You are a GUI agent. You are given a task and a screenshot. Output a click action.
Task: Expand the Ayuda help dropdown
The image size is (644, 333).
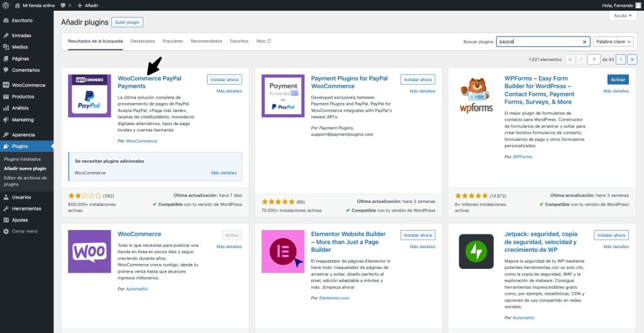click(623, 16)
